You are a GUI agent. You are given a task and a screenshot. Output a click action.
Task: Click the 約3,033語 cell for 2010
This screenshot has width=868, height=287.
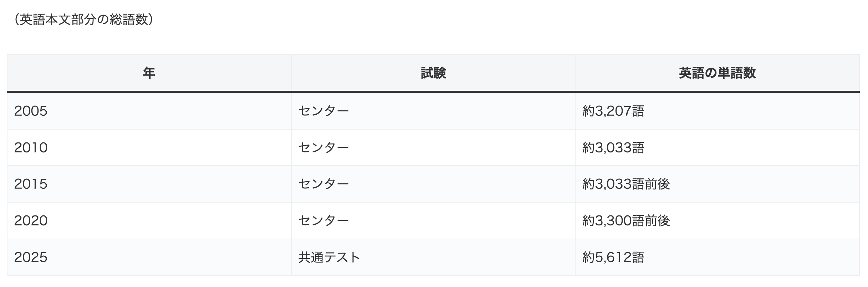pos(613,147)
